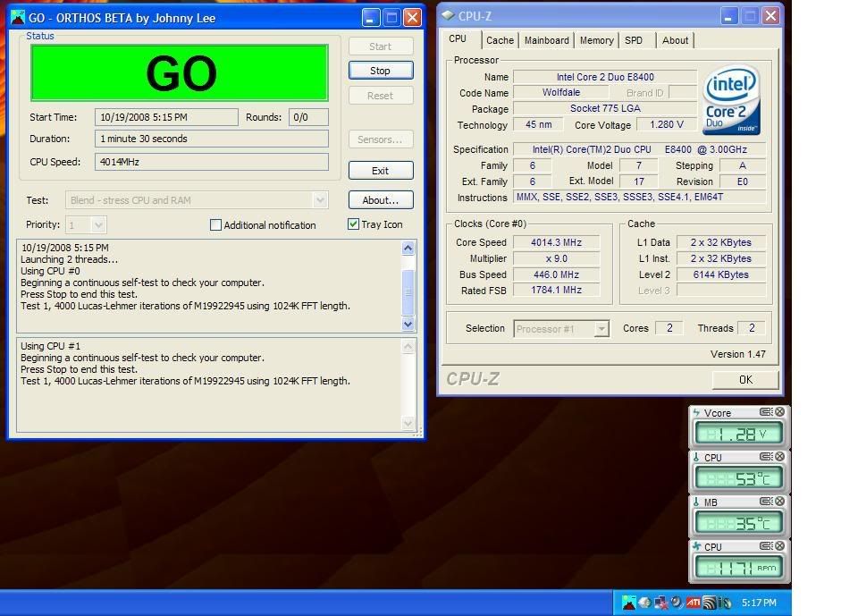Click the mouse icon in the system tray

(725, 603)
